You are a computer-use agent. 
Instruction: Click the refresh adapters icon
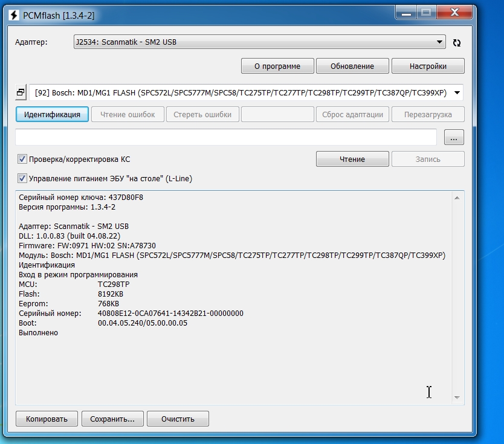click(x=457, y=43)
